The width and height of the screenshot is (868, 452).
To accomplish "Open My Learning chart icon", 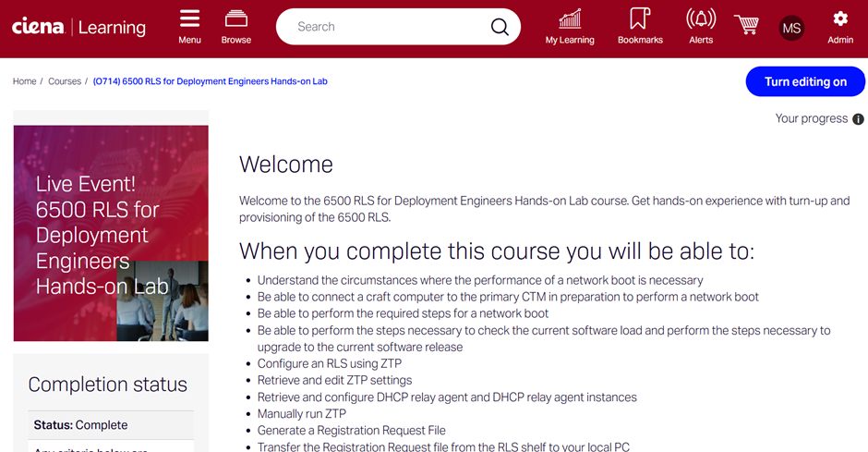I will (x=570, y=18).
